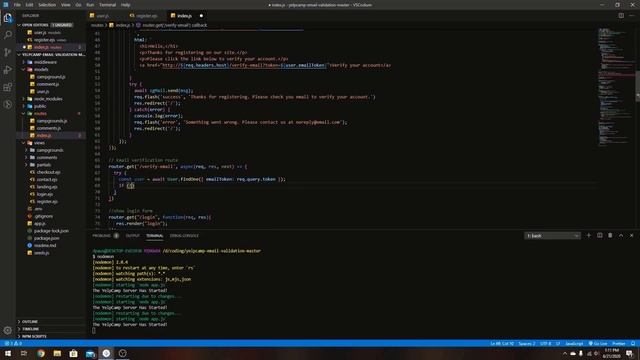Open the Search view in activity bar
This screenshot has width=640, height=360.
(8, 35)
